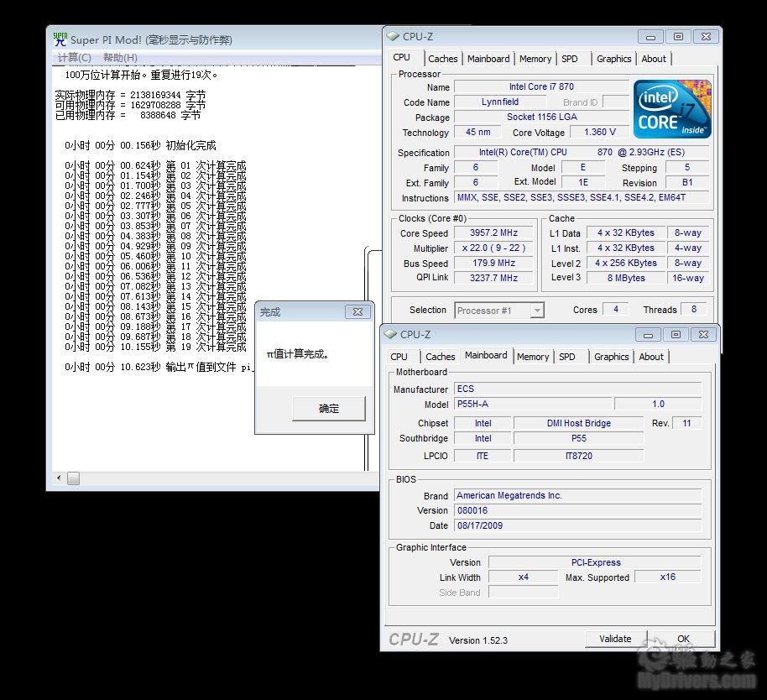Click the '00.156秒 初始化完成' line
This screenshot has height=700, width=767.
(x=140, y=145)
